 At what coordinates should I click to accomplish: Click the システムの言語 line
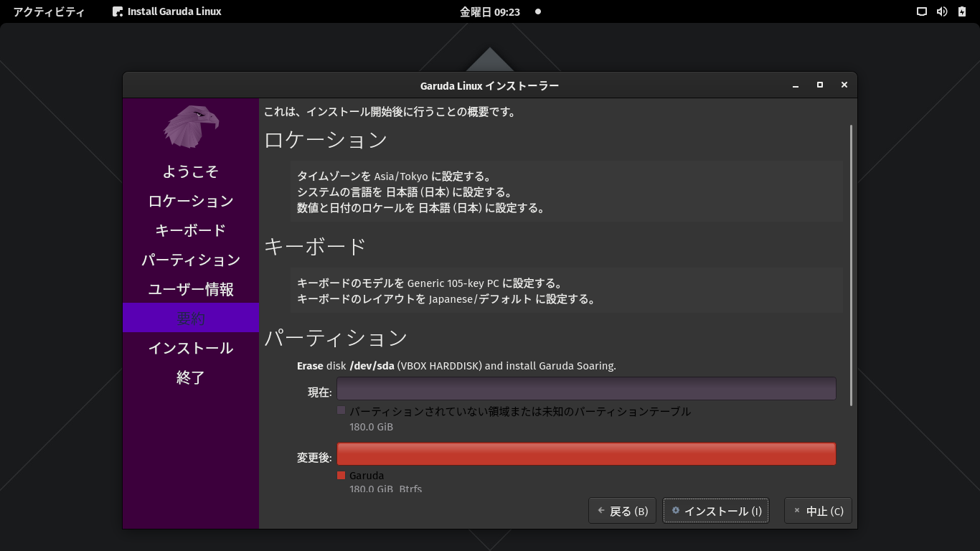pyautogui.click(x=405, y=192)
